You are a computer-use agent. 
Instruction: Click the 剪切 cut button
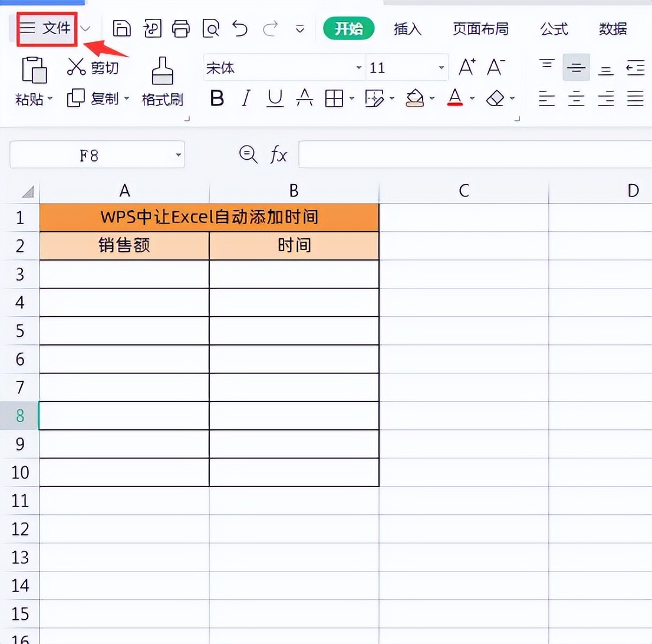(x=93, y=67)
